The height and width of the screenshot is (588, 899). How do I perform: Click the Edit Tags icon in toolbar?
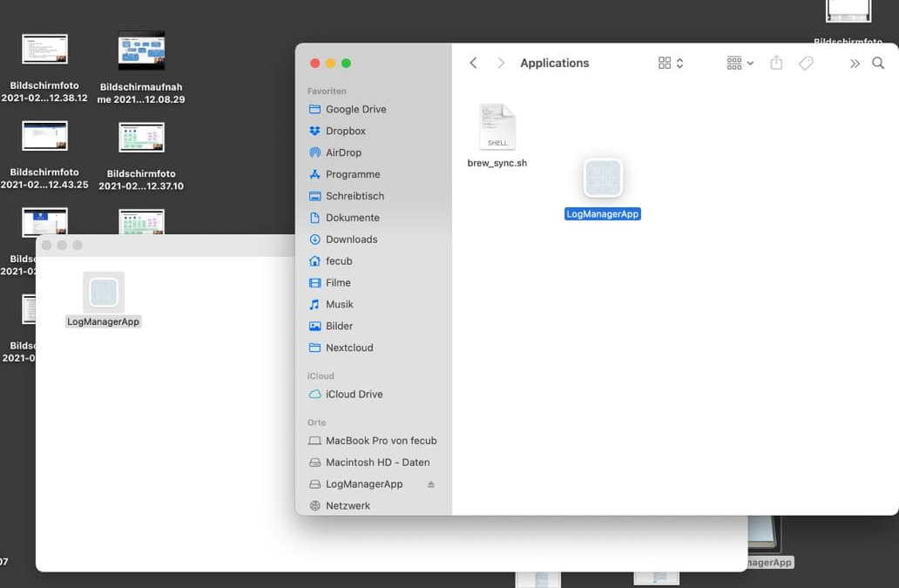tap(806, 63)
